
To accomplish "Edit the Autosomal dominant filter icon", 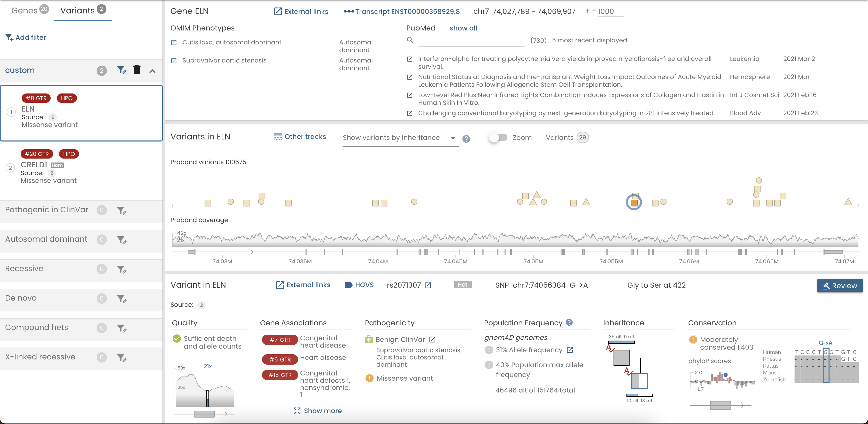I will (x=122, y=240).
